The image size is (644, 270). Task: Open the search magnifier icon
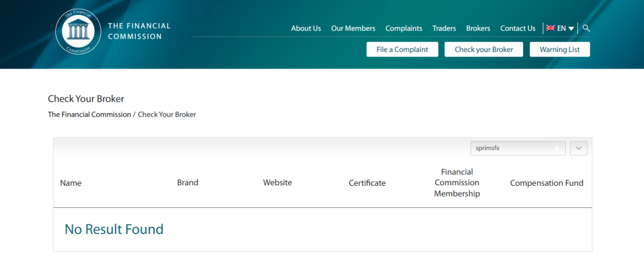(x=587, y=28)
